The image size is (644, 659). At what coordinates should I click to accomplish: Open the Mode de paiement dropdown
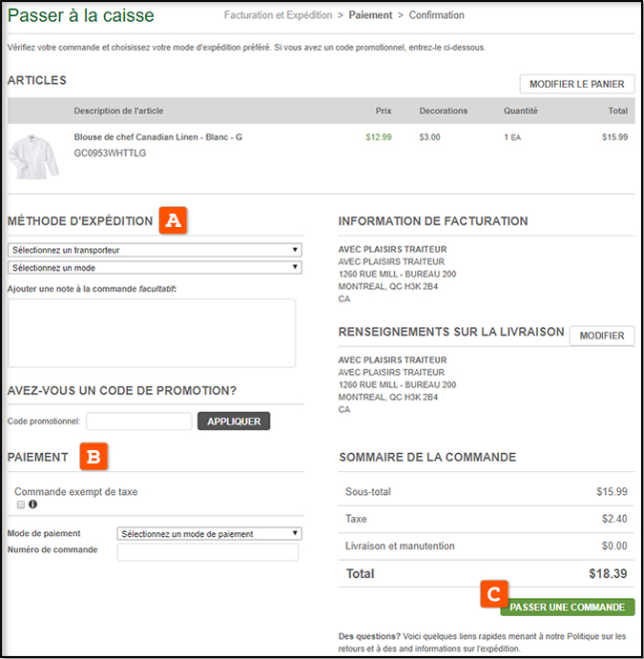point(210,533)
